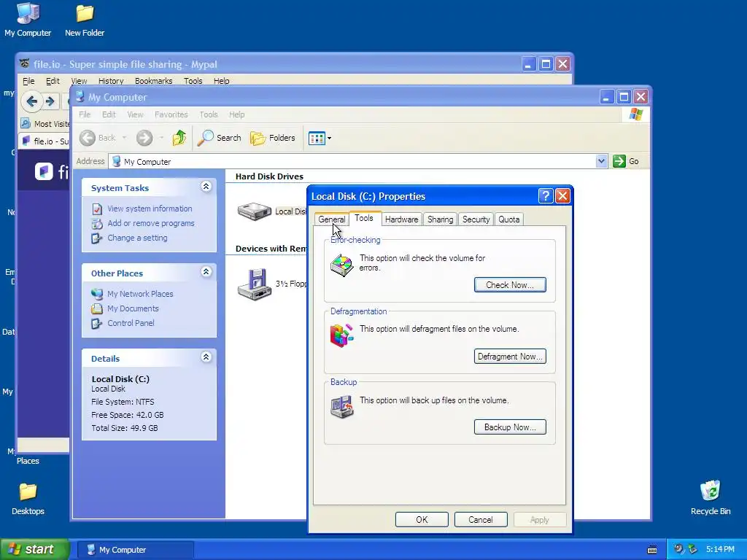Screen dimensions: 747x560
Task: Click the Mypal browser back arrow
Action: 32,101
